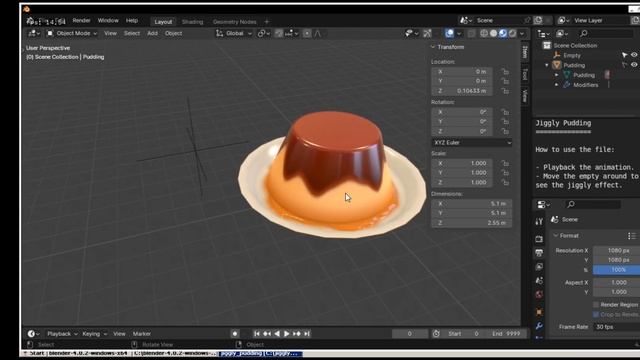The image size is (640, 360).
Task: Click the timeline End frame field
Action: [x=506, y=334]
